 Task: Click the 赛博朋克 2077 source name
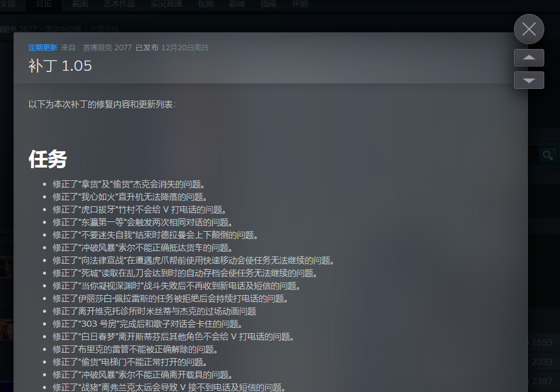pyautogui.click(x=107, y=47)
